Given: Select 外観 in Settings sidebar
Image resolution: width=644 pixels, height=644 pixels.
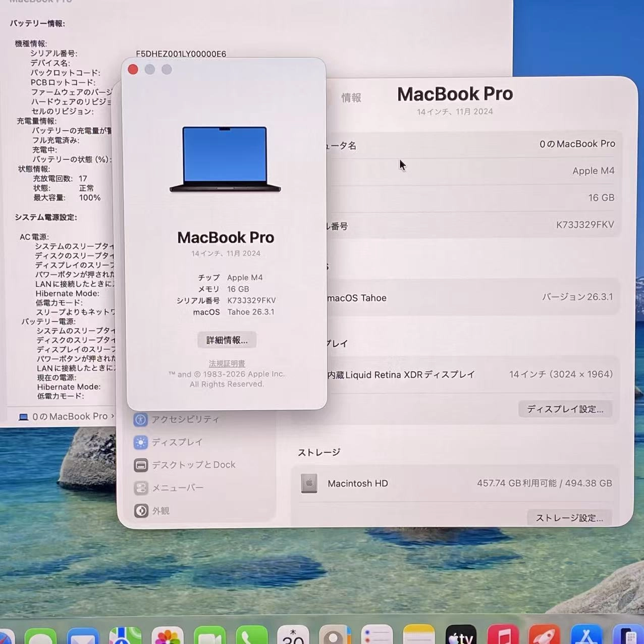Looking at the screenshot, I should pos(160,511).
